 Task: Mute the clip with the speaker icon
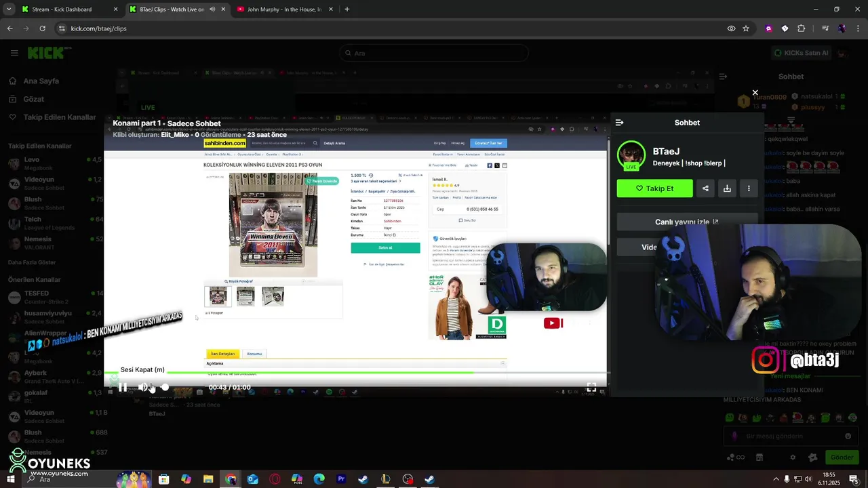[x=143, y=388]
